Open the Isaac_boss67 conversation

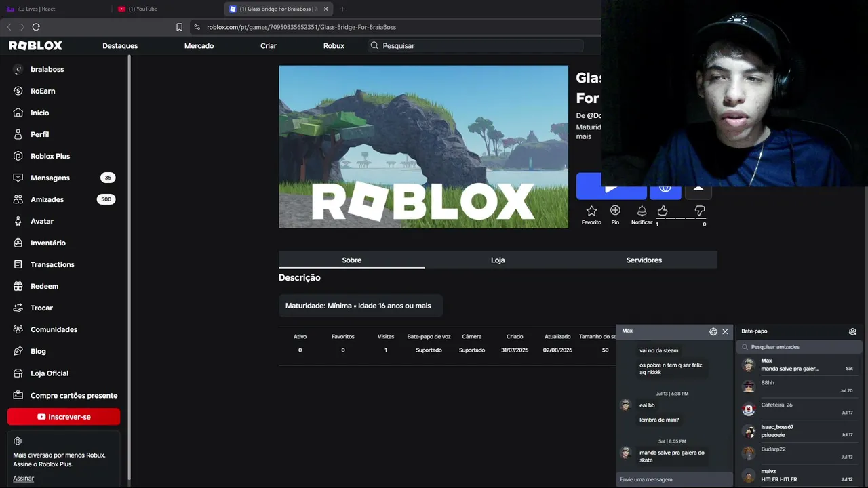click(x=800, y=431)
